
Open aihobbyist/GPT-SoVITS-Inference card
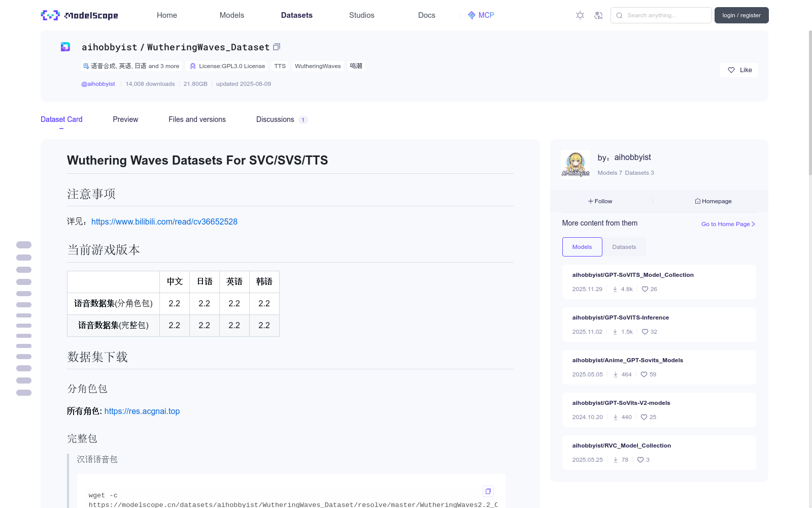point(659,325)
